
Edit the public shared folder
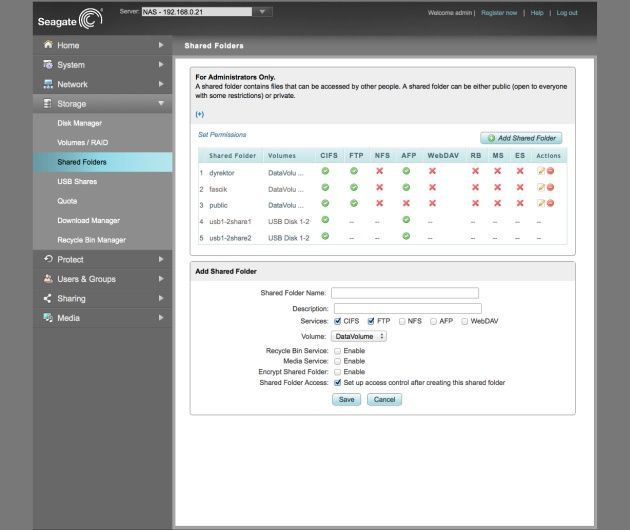(541, 203)
